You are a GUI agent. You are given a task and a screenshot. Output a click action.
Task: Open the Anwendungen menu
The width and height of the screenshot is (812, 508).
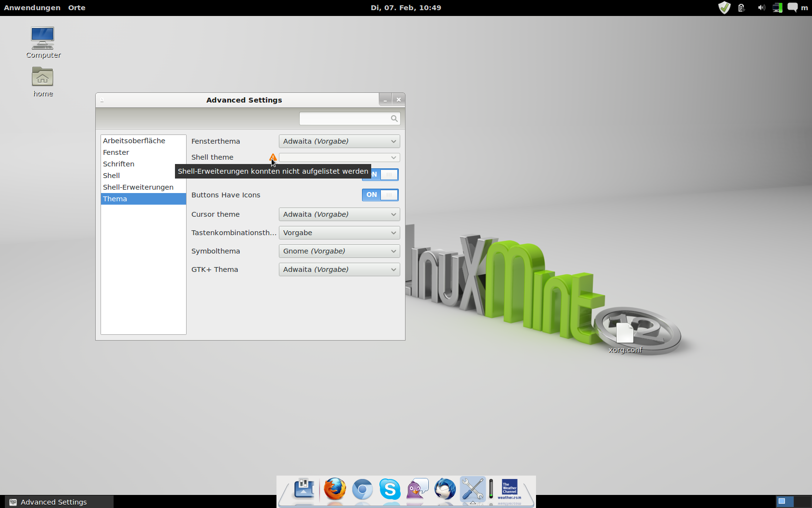[x=32, y=8]
